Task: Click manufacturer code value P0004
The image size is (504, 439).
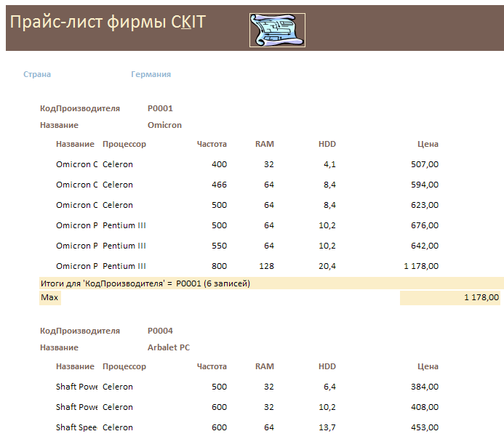Action: click(160, 331)
